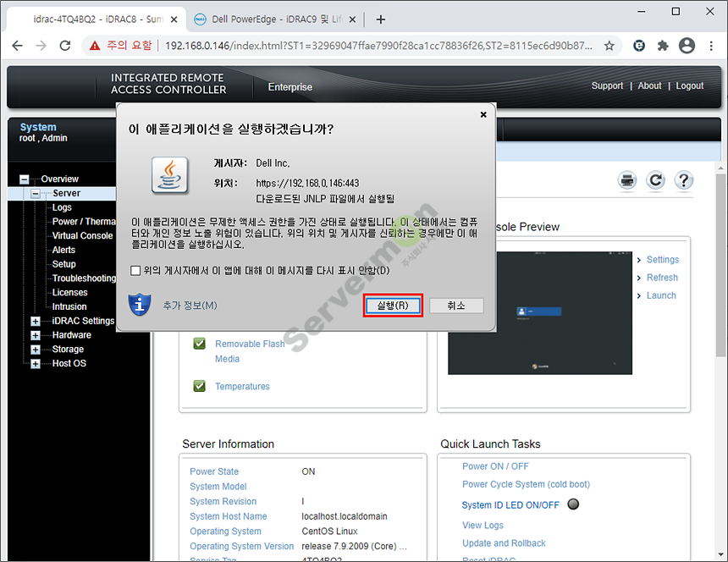
Task: Switch to the Dell PowerEdge iDRAC9 tab
Action: click(277, 19)
